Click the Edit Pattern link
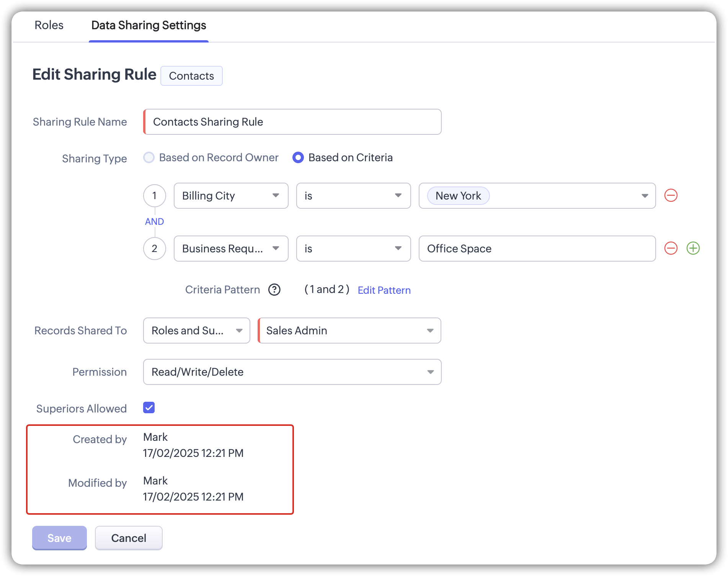Viewport: 728px width, 576px height. click(x=384, y=290)
